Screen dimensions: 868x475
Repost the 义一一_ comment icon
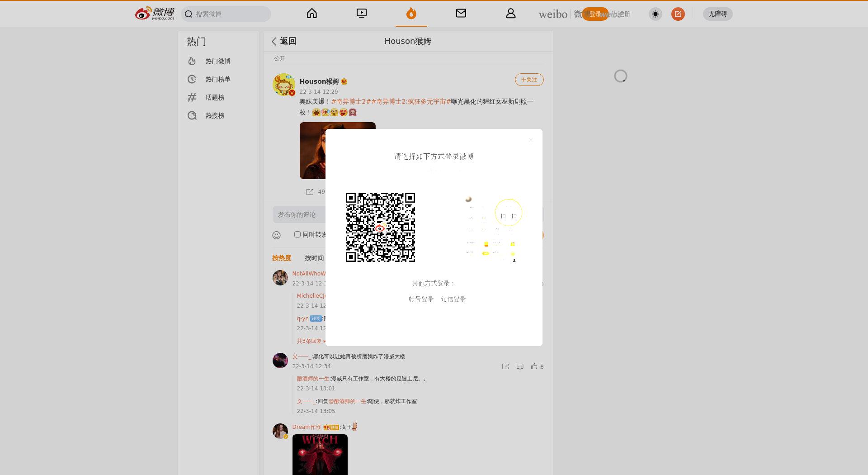[505, 366]
